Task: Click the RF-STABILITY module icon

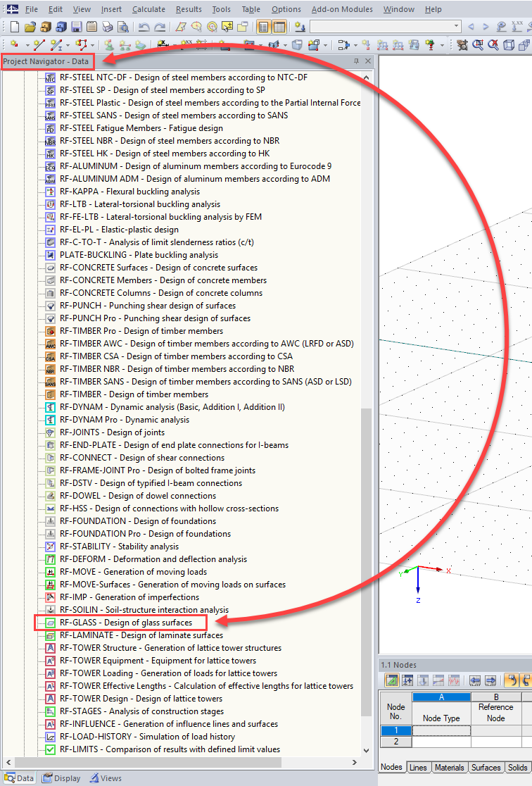Action: pyautogui.click(x=50, y=547)
